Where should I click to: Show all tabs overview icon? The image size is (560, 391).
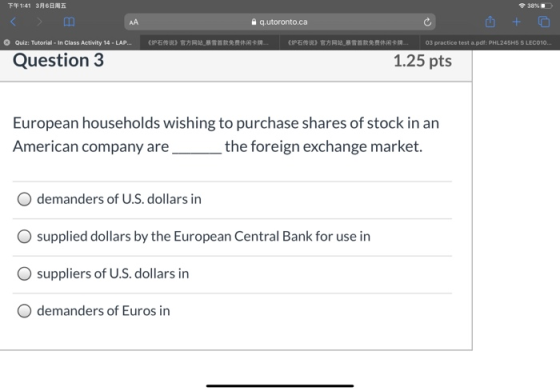tap(544, 22)
